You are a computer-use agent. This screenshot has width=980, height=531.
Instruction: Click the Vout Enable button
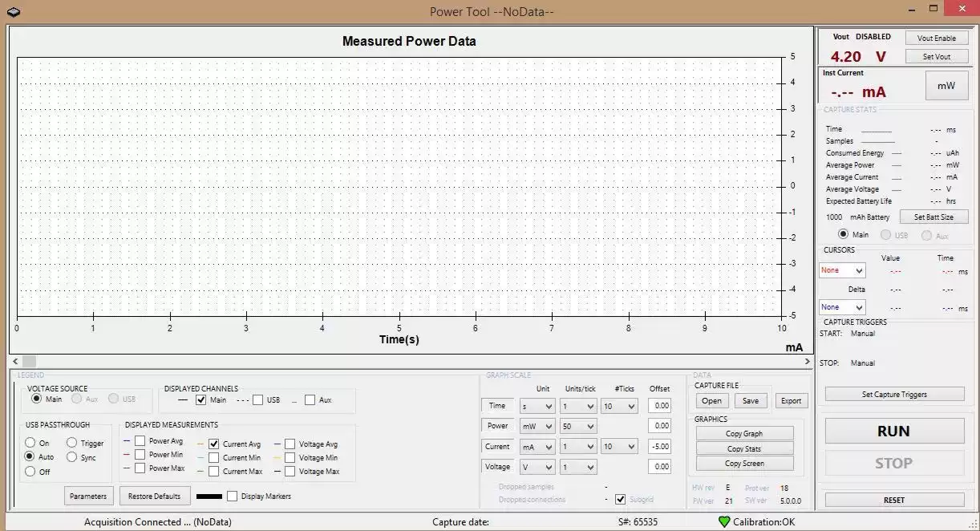tap(936, 38)
